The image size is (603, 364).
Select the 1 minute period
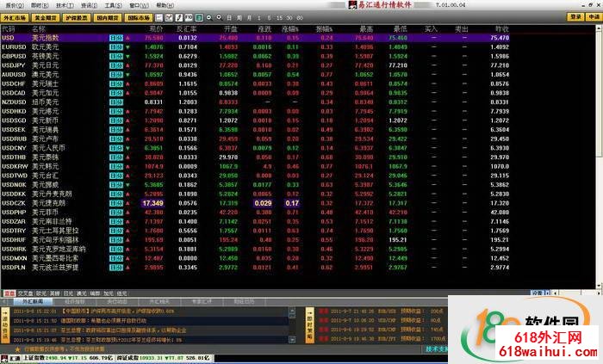pos(258,18)
